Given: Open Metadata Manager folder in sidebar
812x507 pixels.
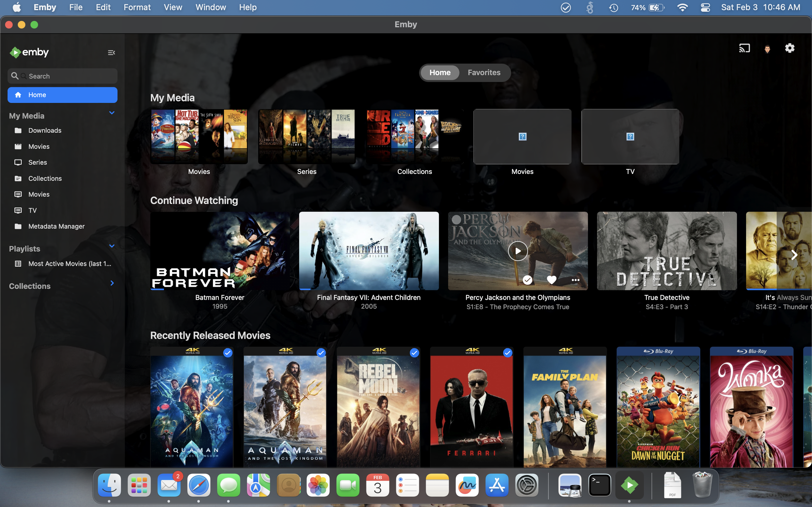Looking at the screenshot, I should pos(56,226).
